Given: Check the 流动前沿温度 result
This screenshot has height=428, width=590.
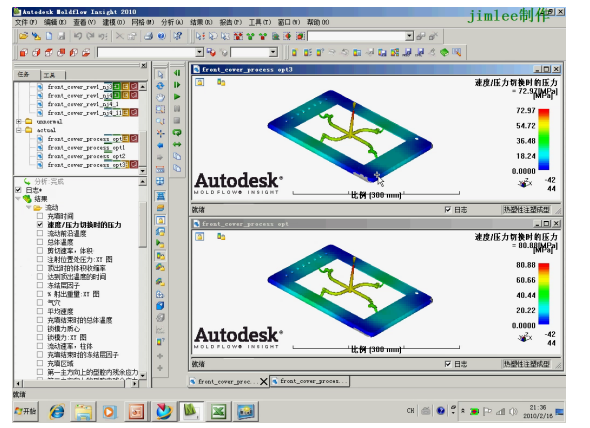Looking at the screenshot, I should point(40,233).
